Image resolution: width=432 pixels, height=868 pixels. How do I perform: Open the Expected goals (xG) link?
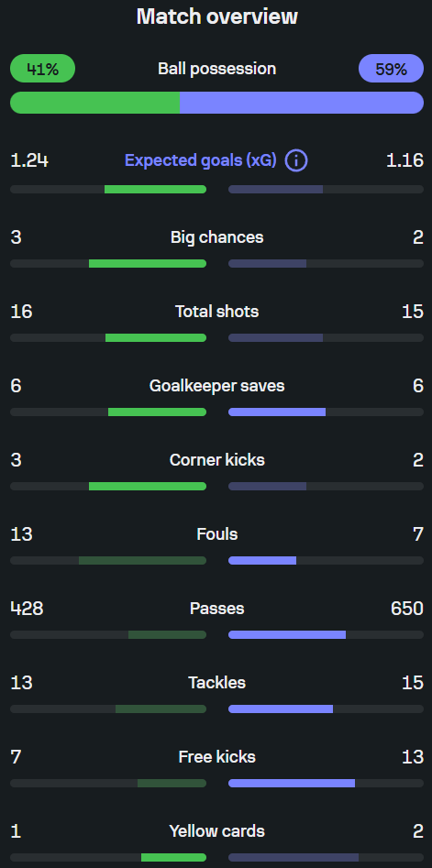pos(201,161)
